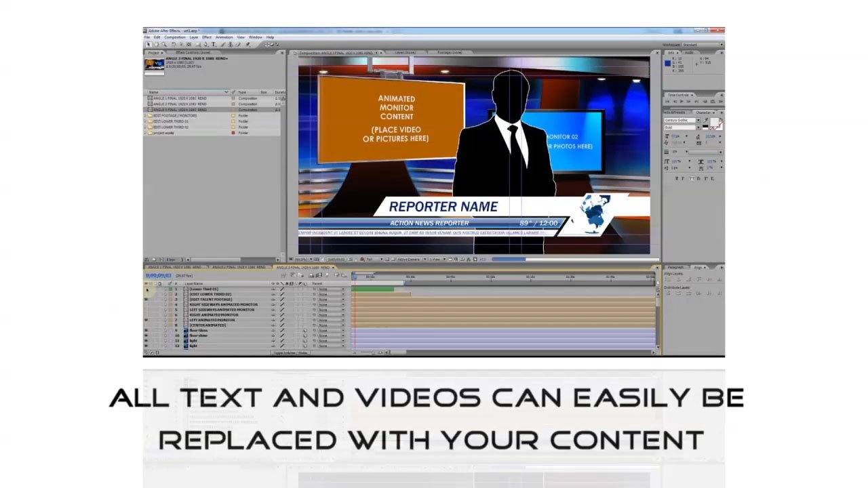Sort project items by Name column
The image size is (868, 488).
[188, 92]
